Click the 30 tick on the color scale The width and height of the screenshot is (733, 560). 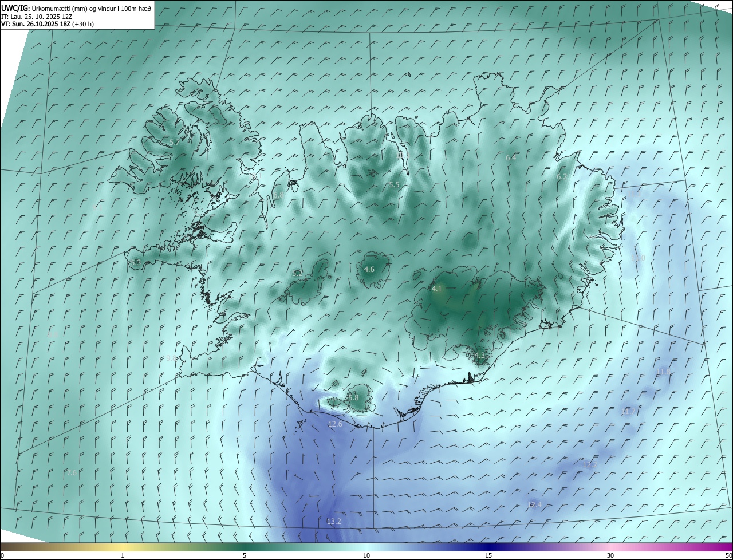point(610,555)
